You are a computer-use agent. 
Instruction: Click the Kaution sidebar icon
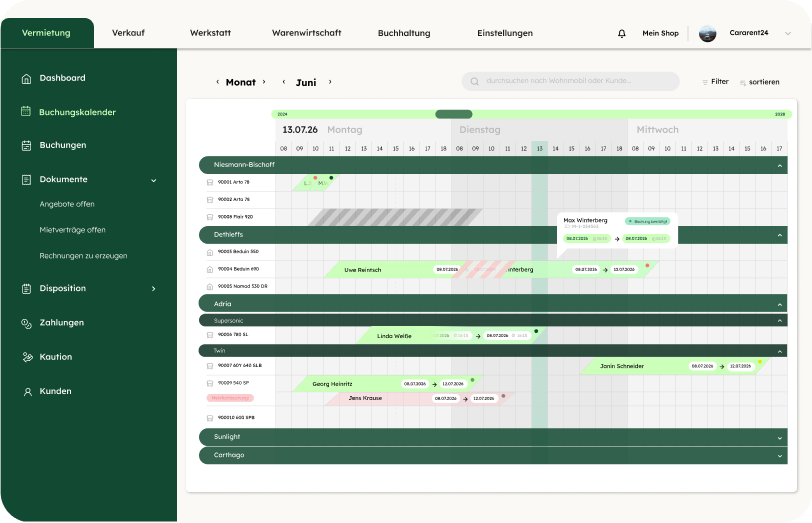27,357
